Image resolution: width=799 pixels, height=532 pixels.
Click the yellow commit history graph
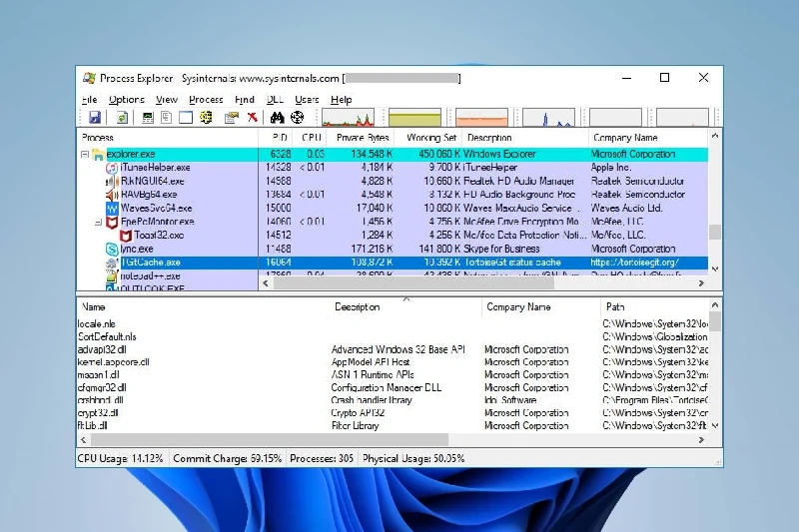click(x=414, y=117)
